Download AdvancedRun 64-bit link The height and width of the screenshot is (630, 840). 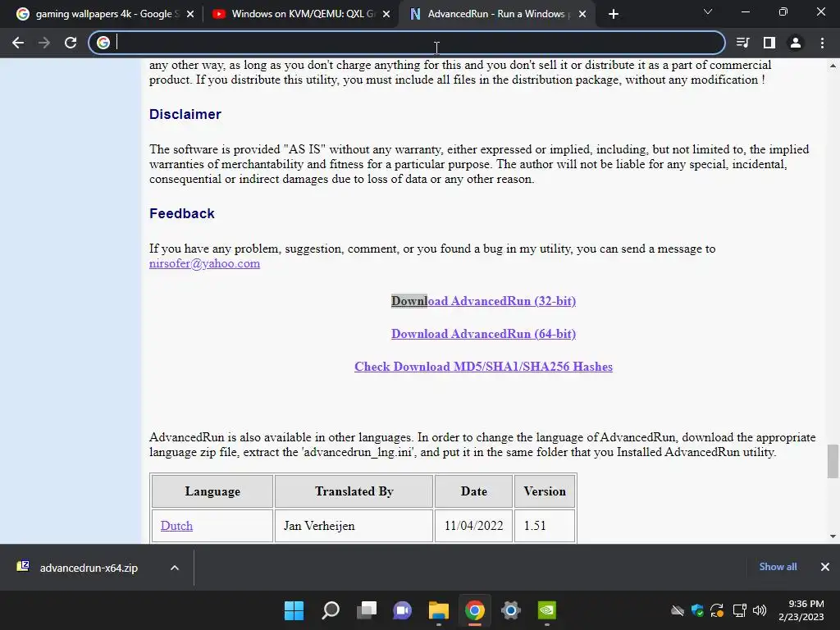coord(484,334)
